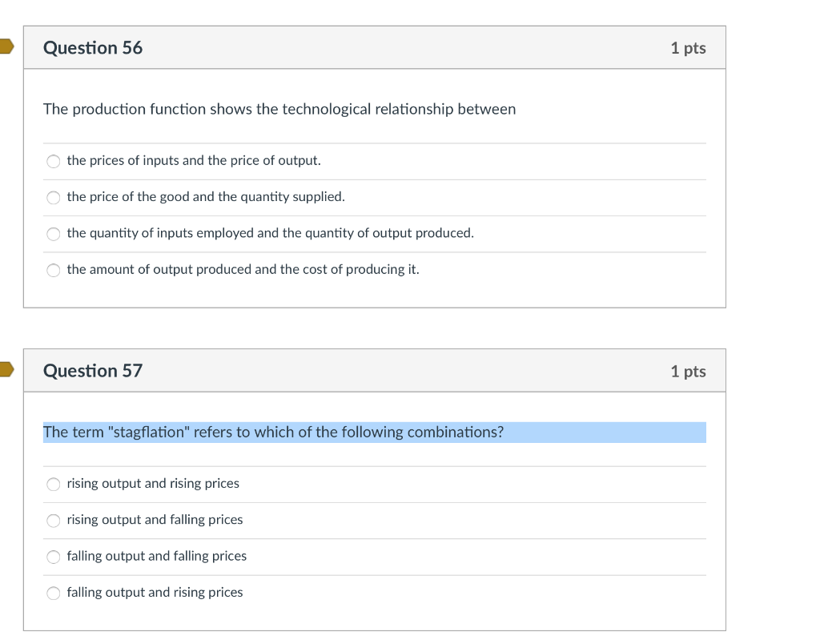The width and height of the screenshot is (820, 644).
Task: Click the Question 56 header bar
Action: tap(400, 47)
